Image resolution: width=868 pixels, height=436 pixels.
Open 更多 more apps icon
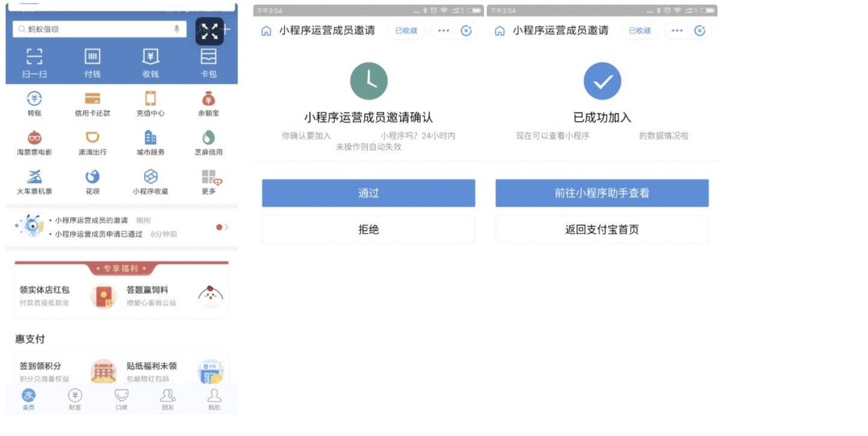tap(211, 177)
